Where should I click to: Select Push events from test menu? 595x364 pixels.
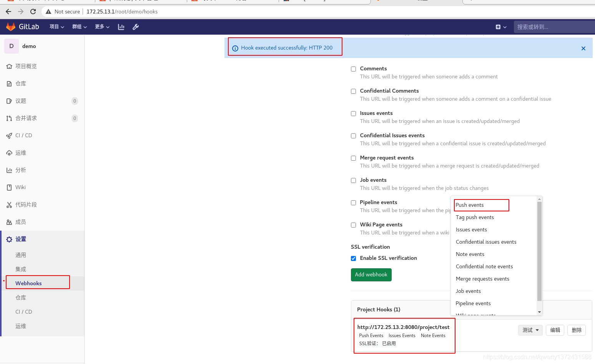pyautogui.click(x=470, y=205)
